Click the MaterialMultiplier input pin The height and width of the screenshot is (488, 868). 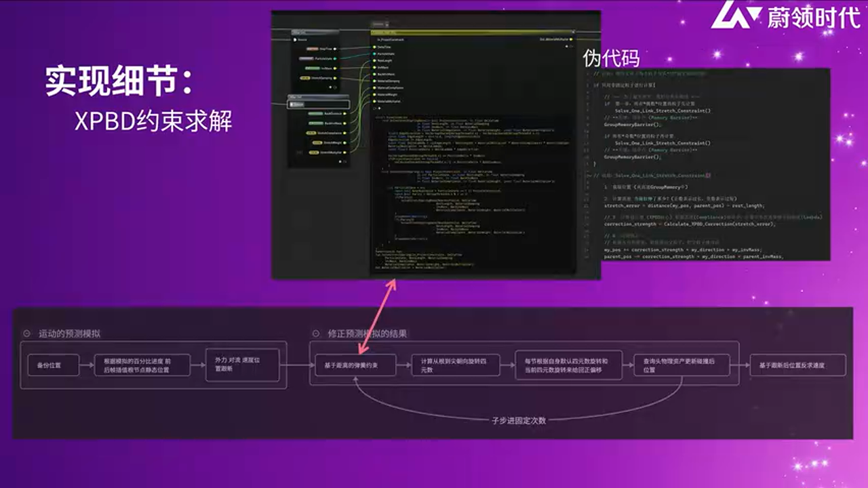[x=374, y=101]
